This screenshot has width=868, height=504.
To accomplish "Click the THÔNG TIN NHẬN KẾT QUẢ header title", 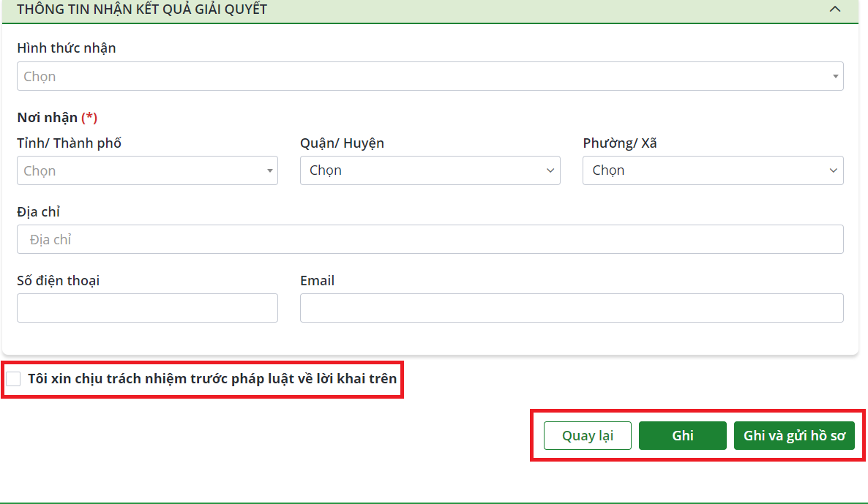I will point(142,10).
